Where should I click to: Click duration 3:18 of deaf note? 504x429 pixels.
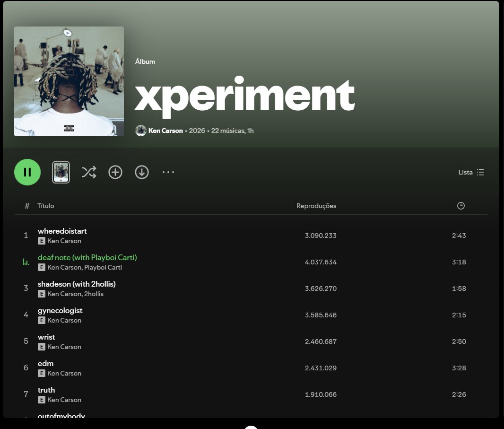click(x=459, y=262)
